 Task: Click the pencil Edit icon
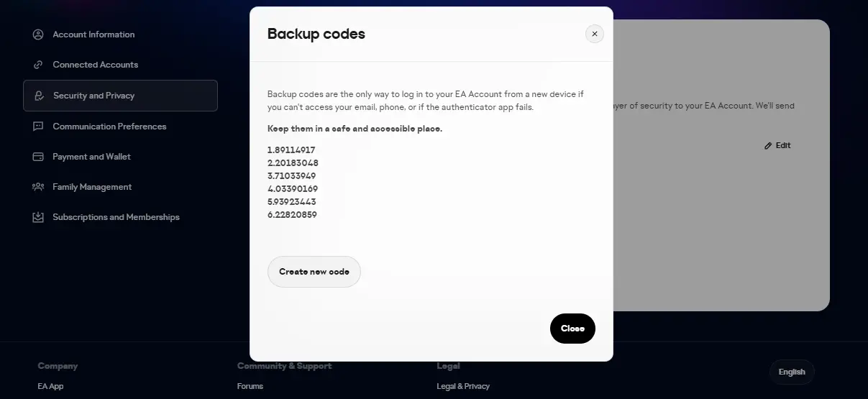click(769, 145)
